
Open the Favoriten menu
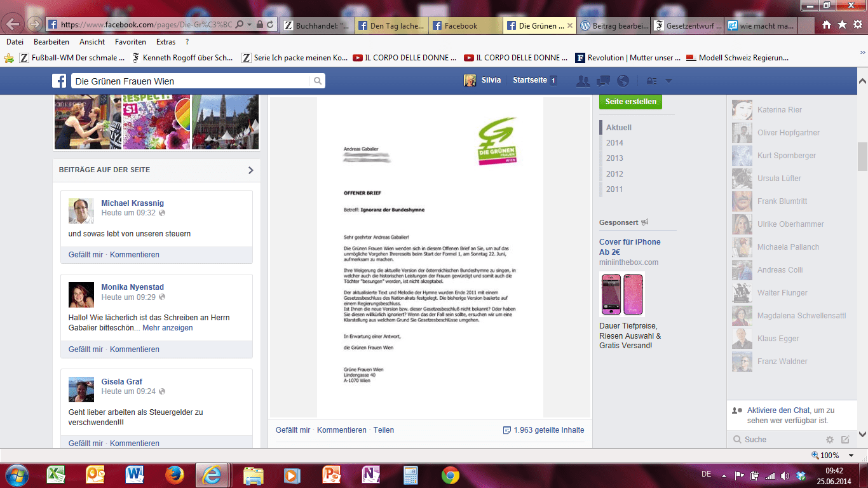coord(130,42)
